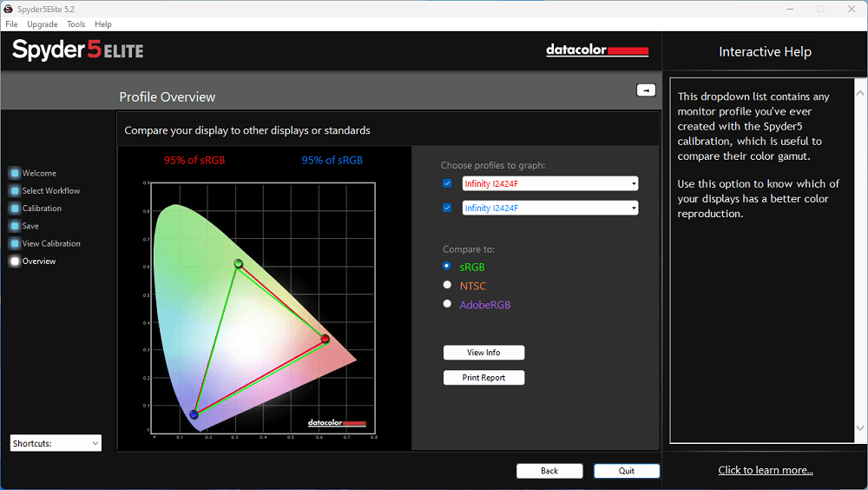Open the Tools menu

click(x=76, y=24)
